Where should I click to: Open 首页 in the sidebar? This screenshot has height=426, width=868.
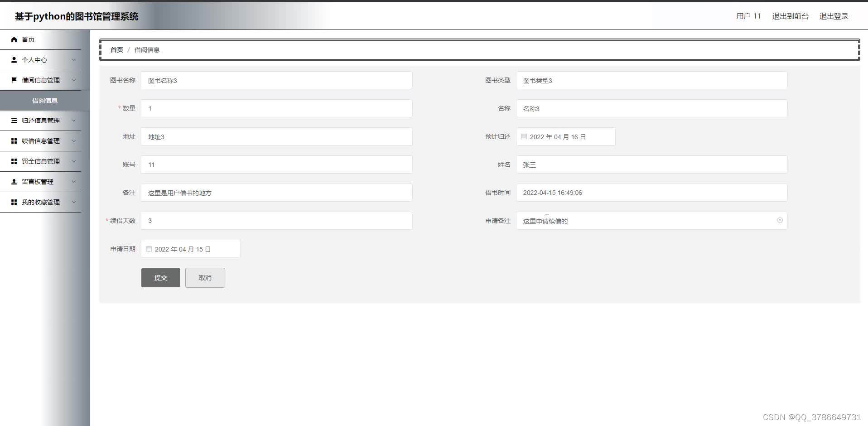pos(41,39)
